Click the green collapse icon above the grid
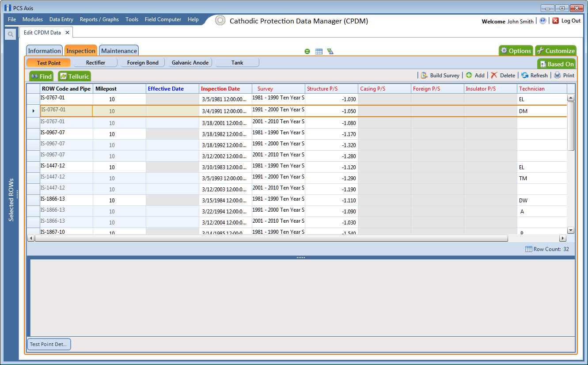Screen dimensions: 588x365 pos(307,51)
